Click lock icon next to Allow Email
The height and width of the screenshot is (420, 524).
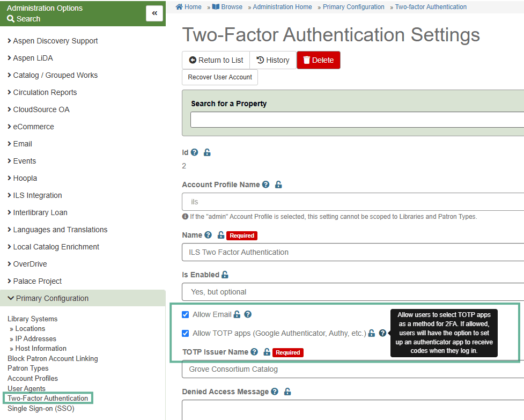pos(237,314)
